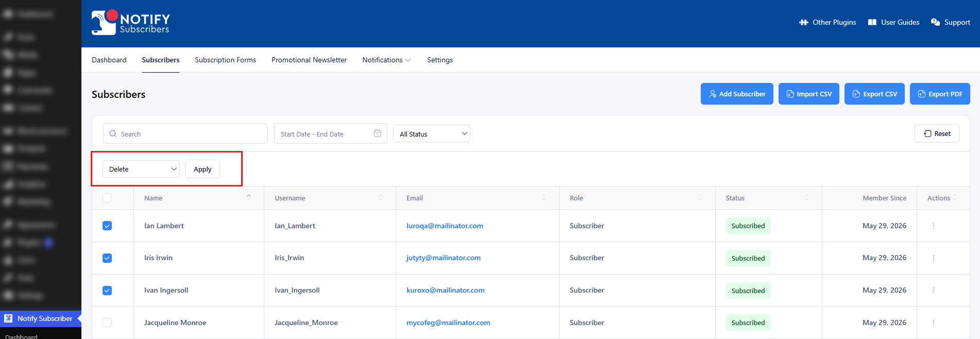
Task: Open the User Guides link
Action: [893, 23]
